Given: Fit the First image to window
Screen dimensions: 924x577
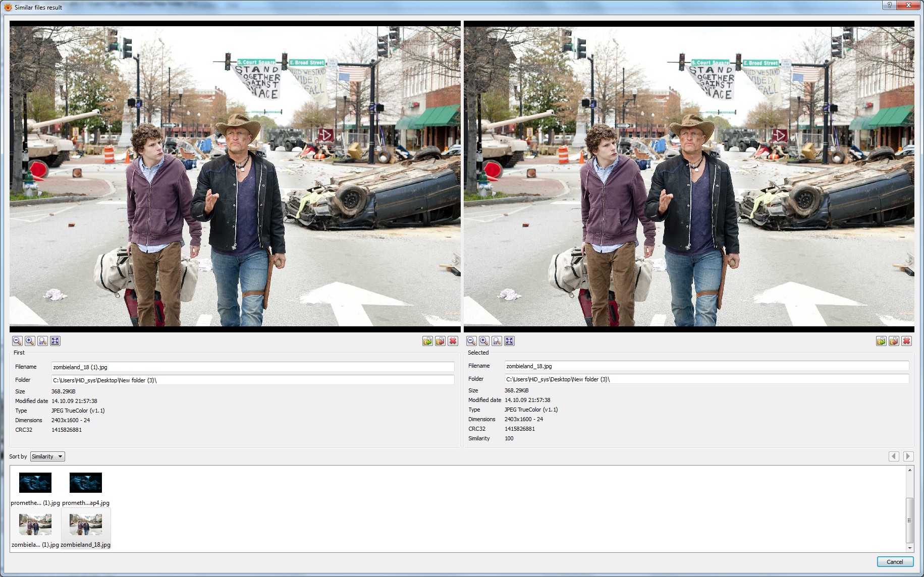Looking at the screenshot, I should click(x=55, y=341).
